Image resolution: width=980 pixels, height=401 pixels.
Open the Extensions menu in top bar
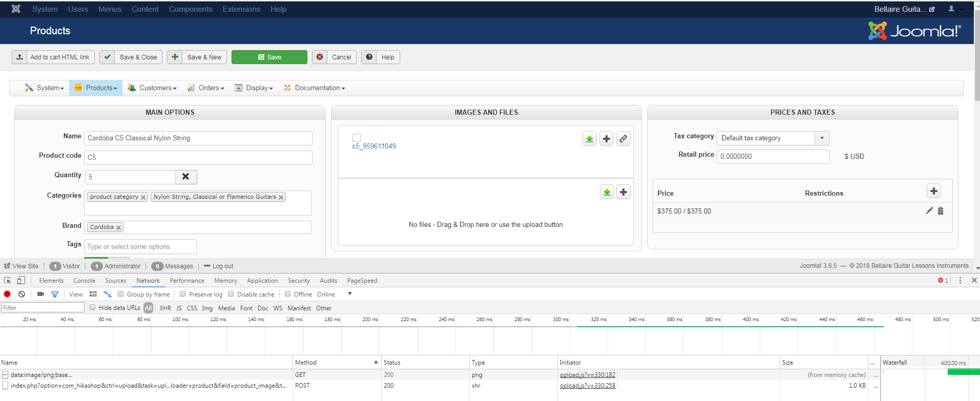(x=241, y=9)
